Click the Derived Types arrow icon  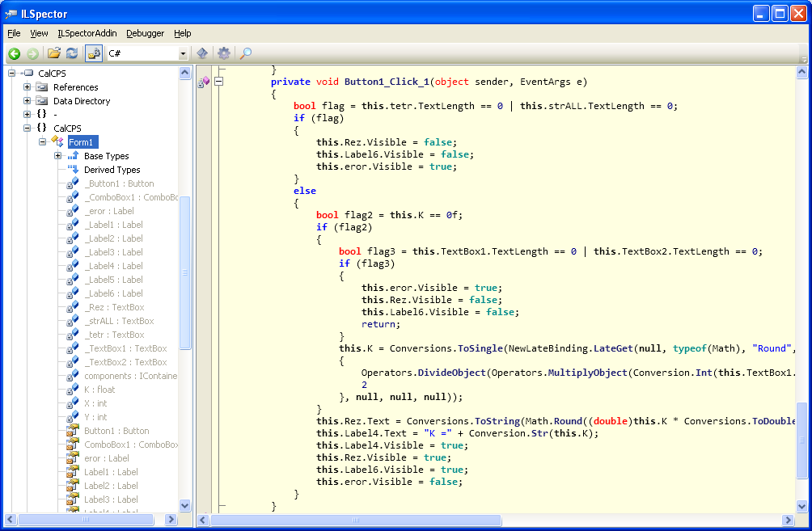(x=73, y=169)
